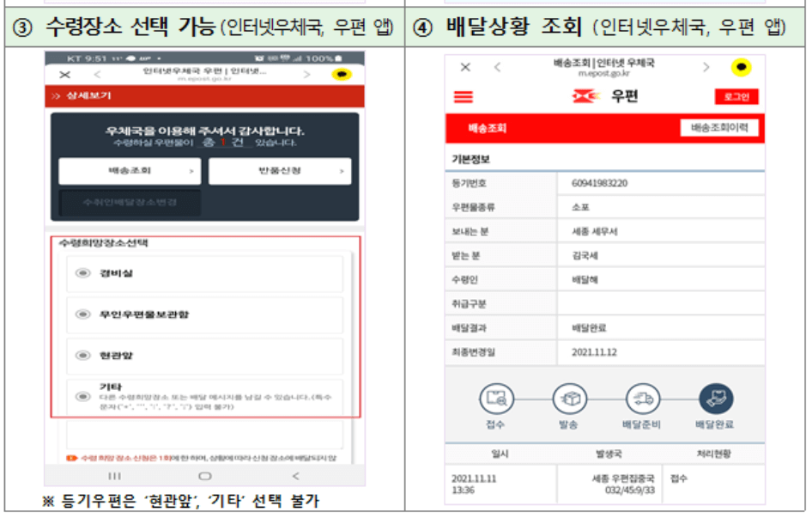Click chevron on 배송조회 white button
Viewport: 812px width, 518px height.
(191, 171)
